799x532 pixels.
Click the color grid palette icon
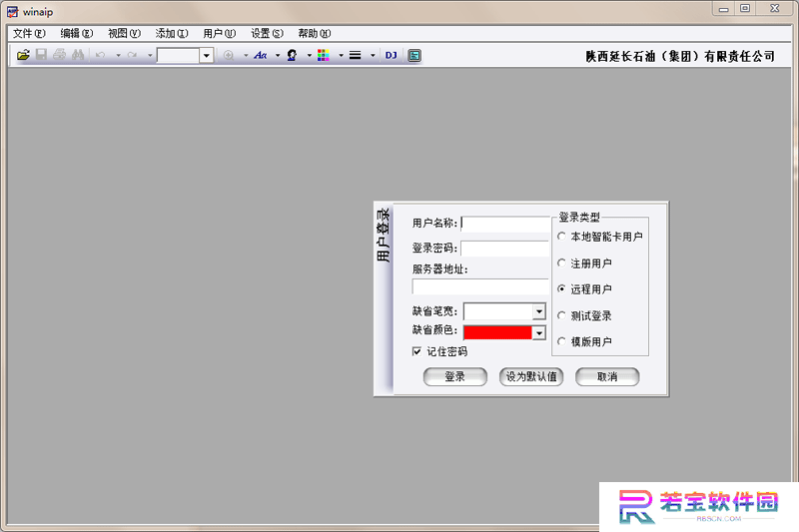pos(323,55)
